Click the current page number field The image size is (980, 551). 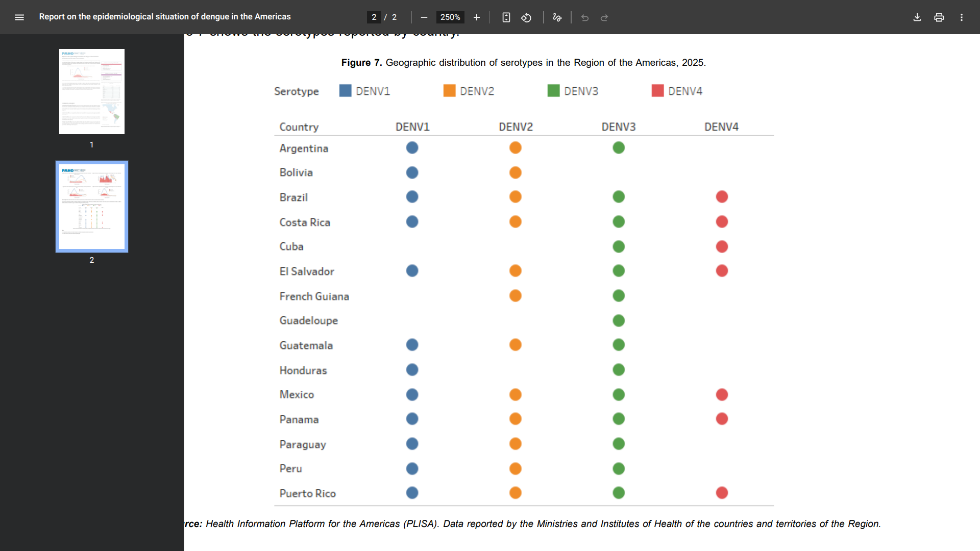(374, 17)
